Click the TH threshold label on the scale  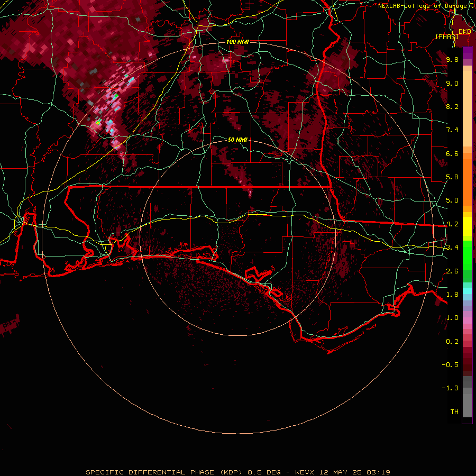454,412
